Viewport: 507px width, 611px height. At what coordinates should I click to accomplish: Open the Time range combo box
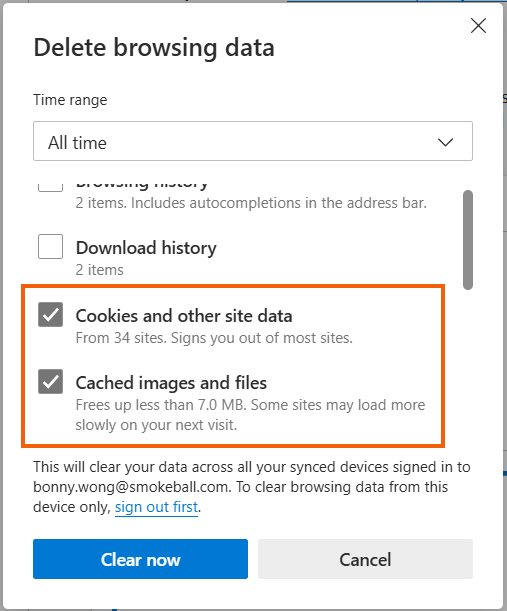(x=253, y=141)
